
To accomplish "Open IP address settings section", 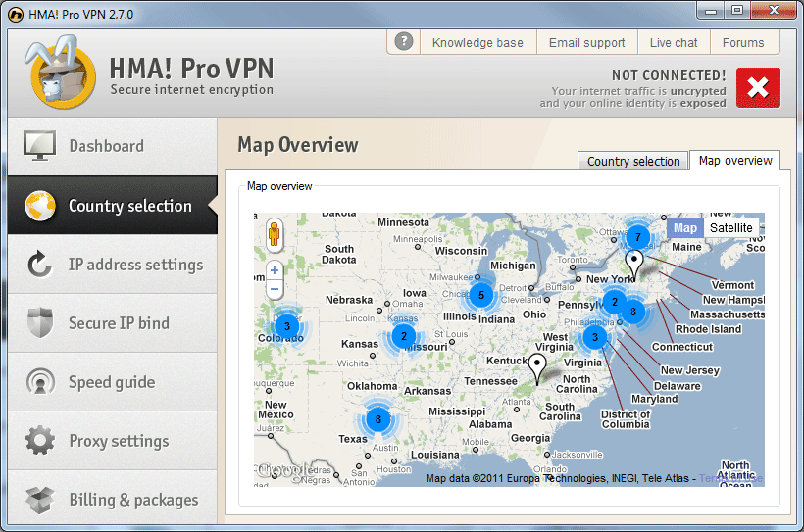I will 113,265.
